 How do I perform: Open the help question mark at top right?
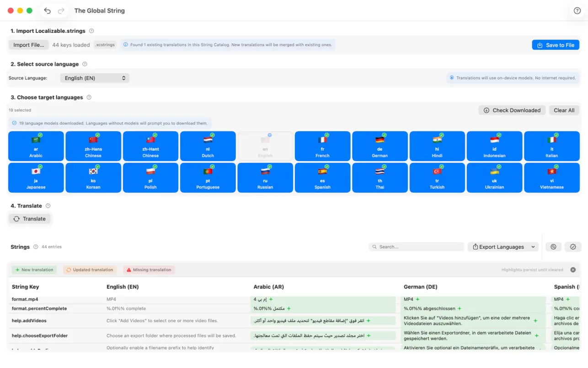point(577,11)
